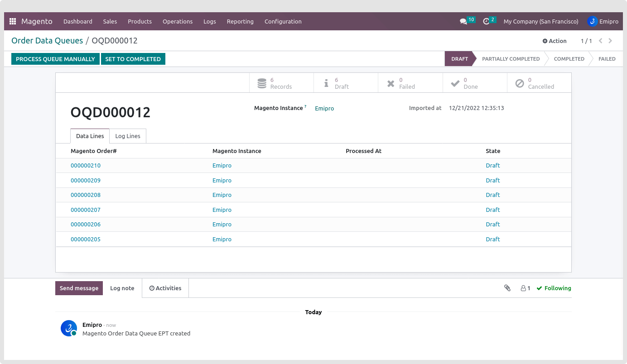627x364 pixels.
Task: Open My Company (San Francisco) switcher
Action: click(x=540, y=21)
